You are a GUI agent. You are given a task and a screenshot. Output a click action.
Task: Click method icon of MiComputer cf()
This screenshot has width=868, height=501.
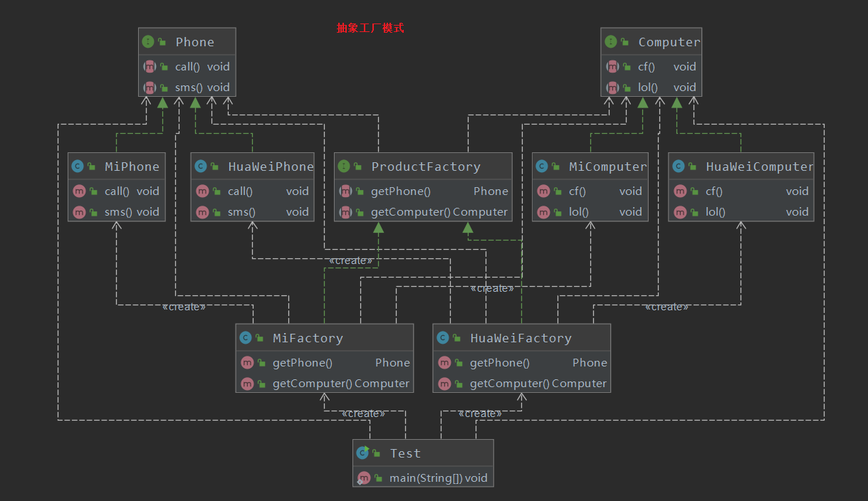pos(543,191)
